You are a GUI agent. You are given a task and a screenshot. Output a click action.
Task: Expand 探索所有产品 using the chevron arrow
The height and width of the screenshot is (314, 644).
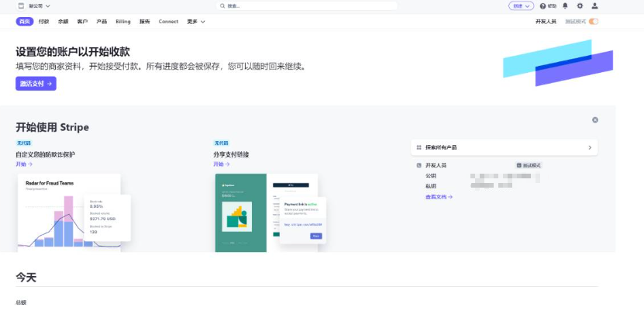590,147
